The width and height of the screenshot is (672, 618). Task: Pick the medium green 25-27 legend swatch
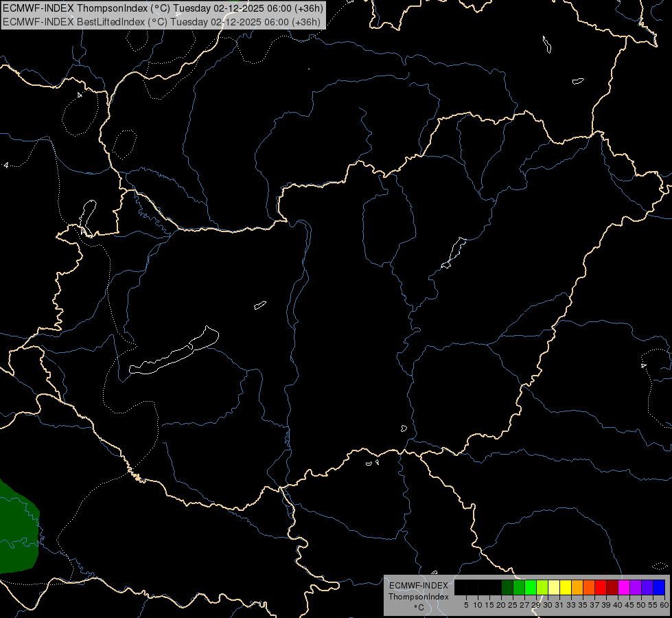tap(519, 587)
